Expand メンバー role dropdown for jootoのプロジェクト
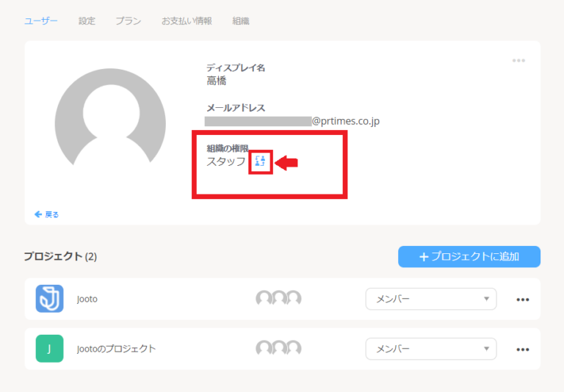 (x=431, y=349)
